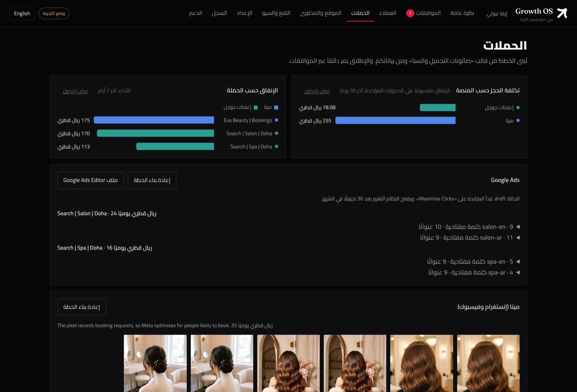577x392 pixels.
Task: Click إعادة بناء الخطة in Google Ads section
Action: 152,180
